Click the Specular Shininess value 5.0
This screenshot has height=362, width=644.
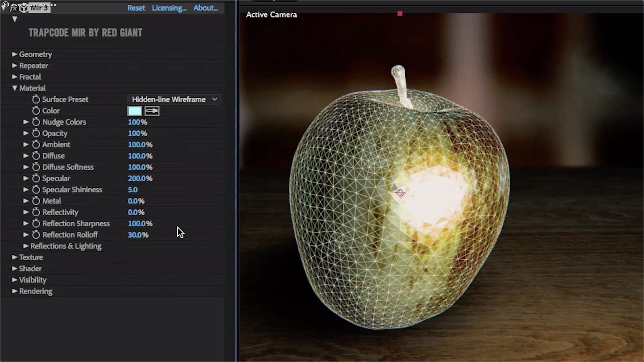[x=132, y=190]
